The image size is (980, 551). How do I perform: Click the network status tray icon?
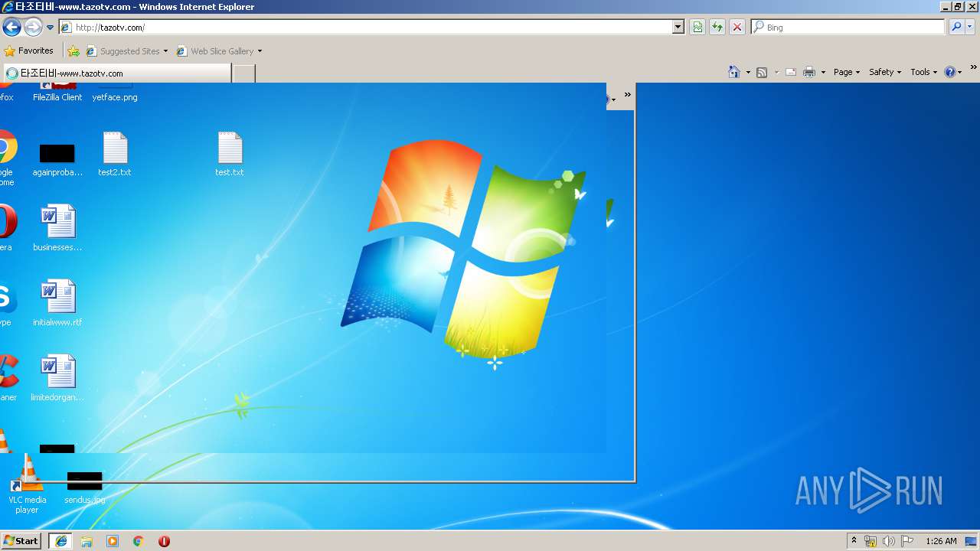coord(871,541)
